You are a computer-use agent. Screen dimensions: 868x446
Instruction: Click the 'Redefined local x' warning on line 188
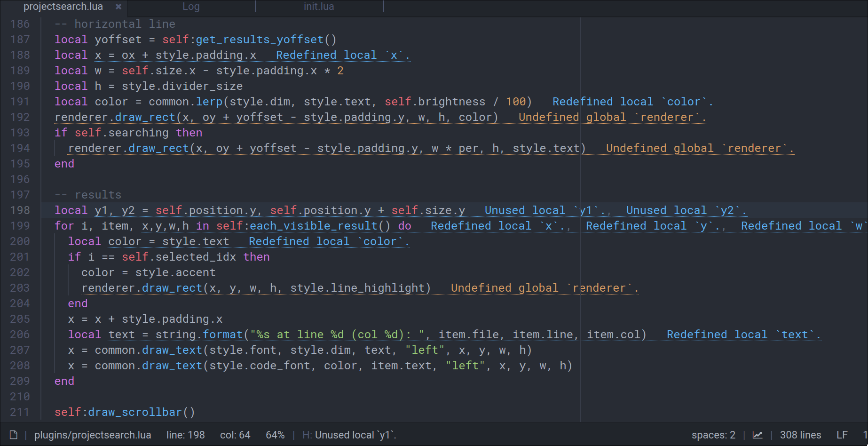[342, 55]
